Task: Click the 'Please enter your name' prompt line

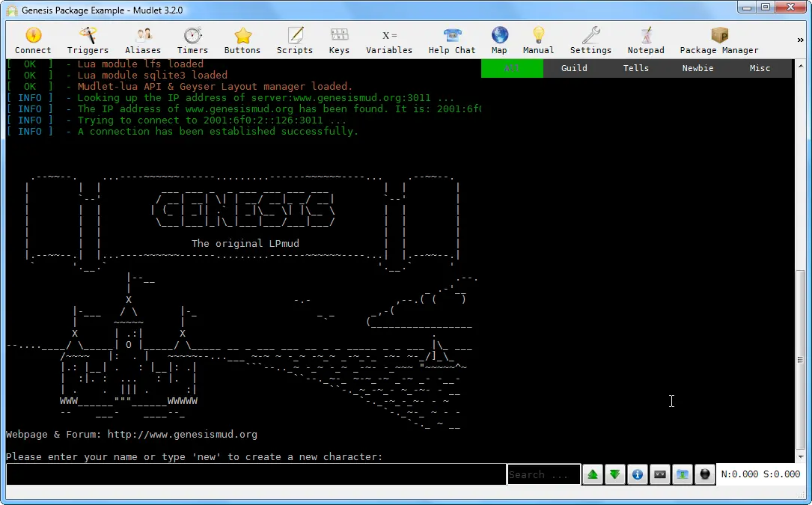Action: (x=194, y=457)
